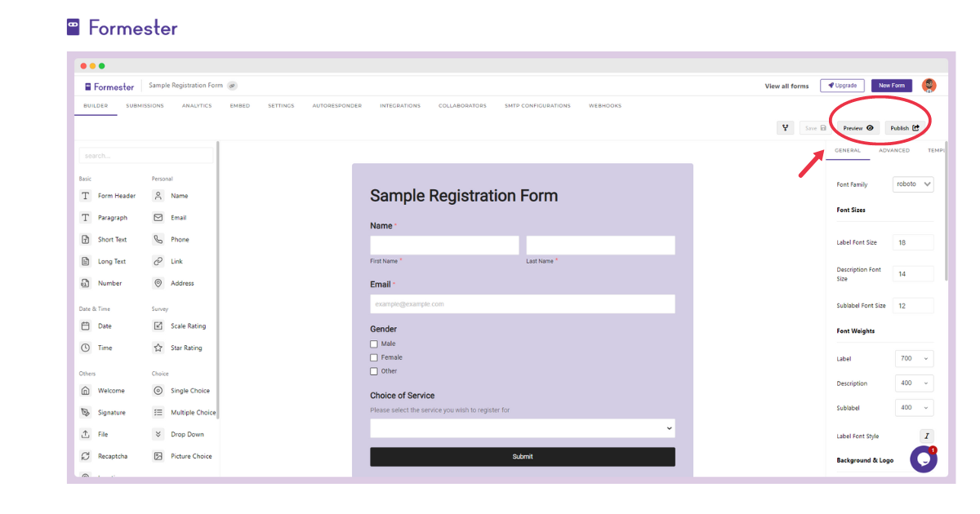Check the Female gender option

373,357
